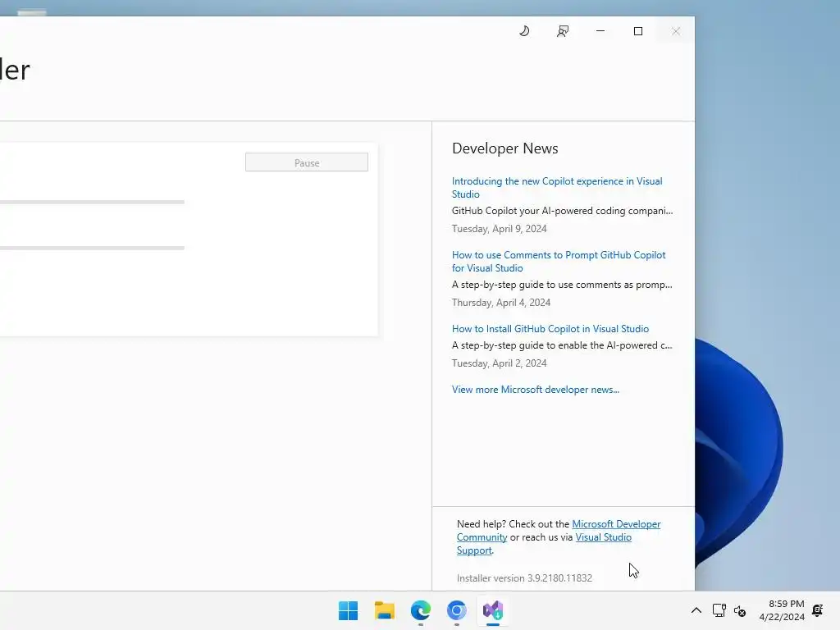The image size is (840, 630).
Task: Select the Installer version 3.9.2180.11832 text
Action: click(524, 578)
